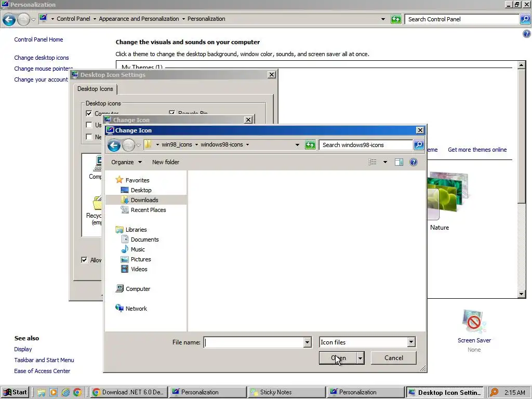
Task: Open the Start menu
Action: click(x=15, y=392)
